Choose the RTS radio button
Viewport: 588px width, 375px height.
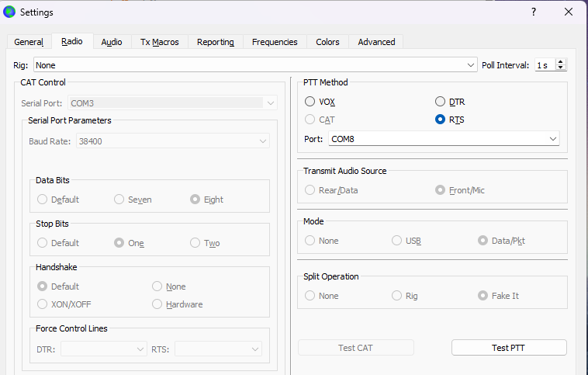[x=441, y=120]
